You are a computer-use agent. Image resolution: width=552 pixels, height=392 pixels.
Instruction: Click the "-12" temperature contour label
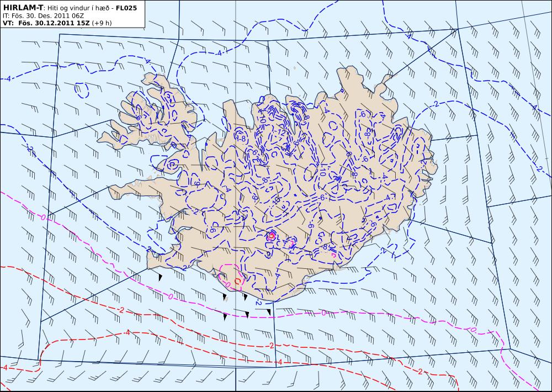(280, 133)
